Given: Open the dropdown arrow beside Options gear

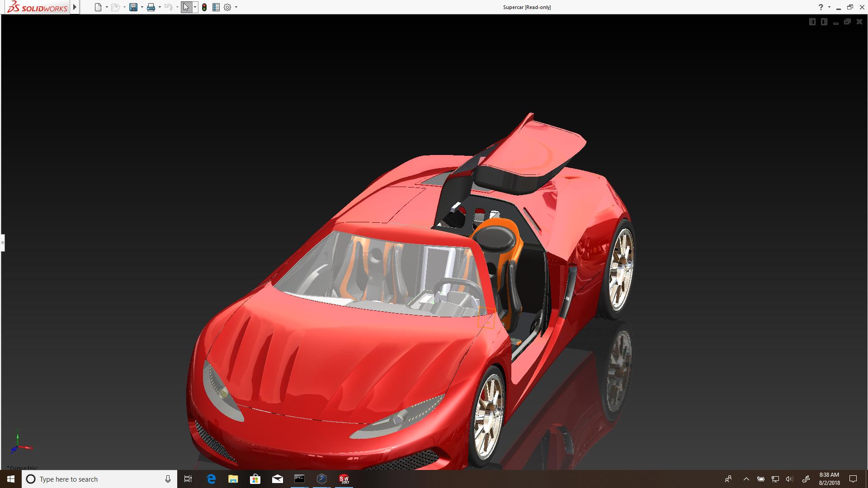Looking at the screenshot, I should 236,7.
